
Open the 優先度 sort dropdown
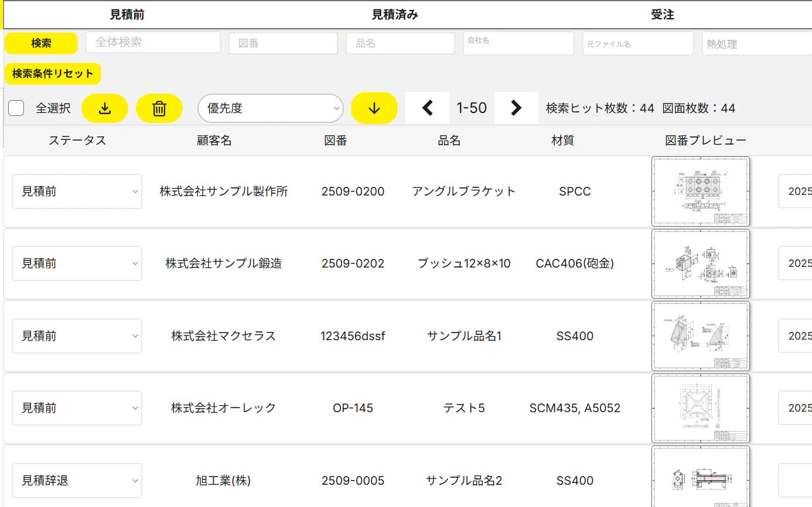[271, 108]
